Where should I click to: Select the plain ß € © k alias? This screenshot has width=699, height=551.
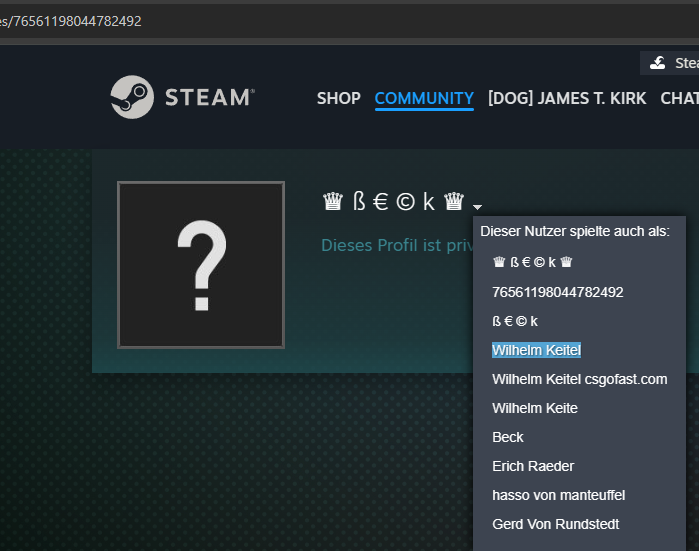coord(515,321)
